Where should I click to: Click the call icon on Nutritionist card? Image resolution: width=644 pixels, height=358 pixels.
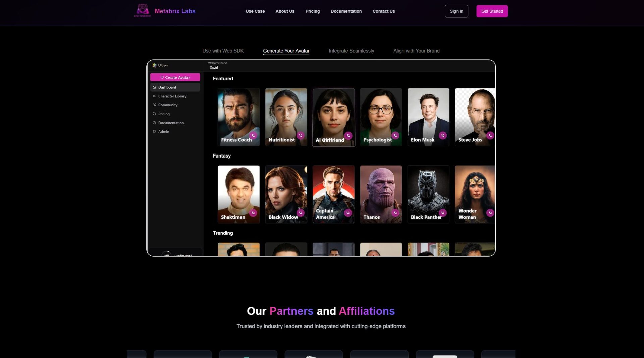pyautogui.click(x=301, y=135)
